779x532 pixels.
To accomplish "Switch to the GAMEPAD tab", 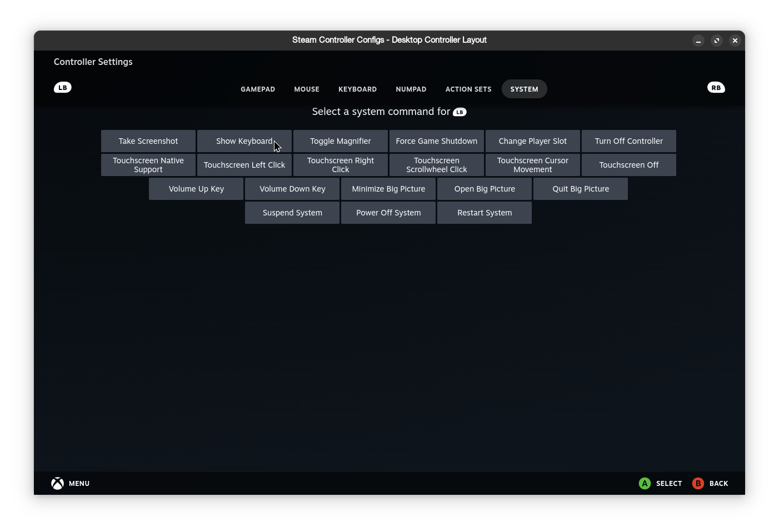I will pyautogui.click(x=258, y=89).
